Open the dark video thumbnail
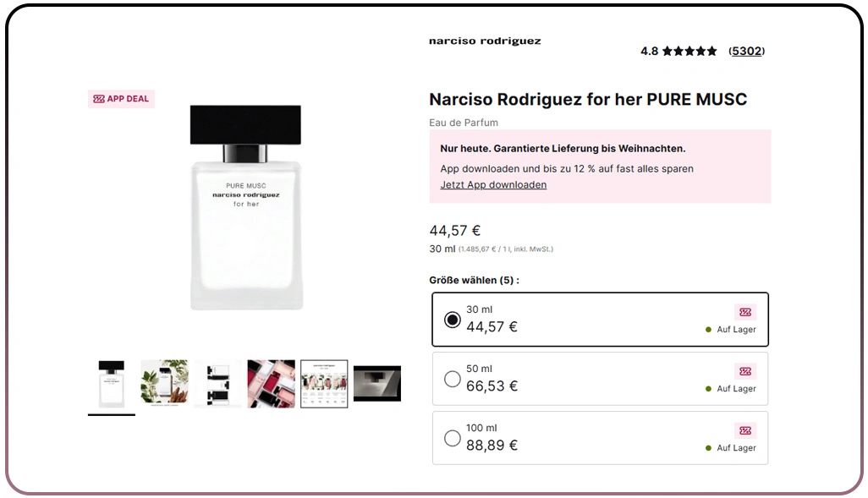 click(x=377, y=384)
